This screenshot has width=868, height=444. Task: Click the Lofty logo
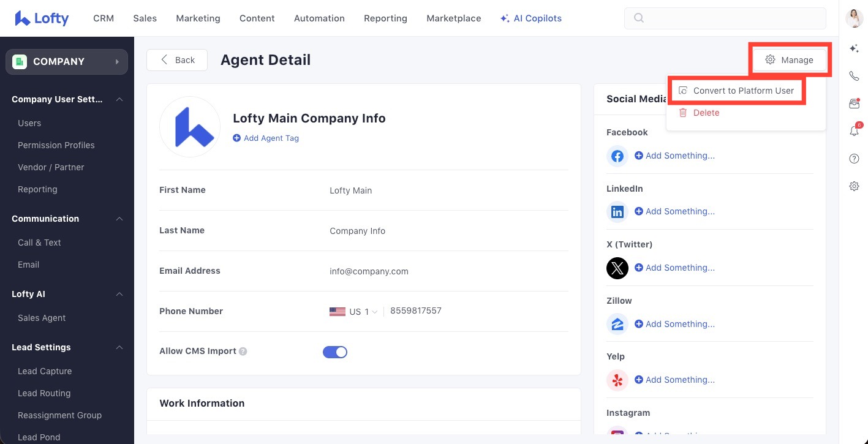click(x=42, y=18)
